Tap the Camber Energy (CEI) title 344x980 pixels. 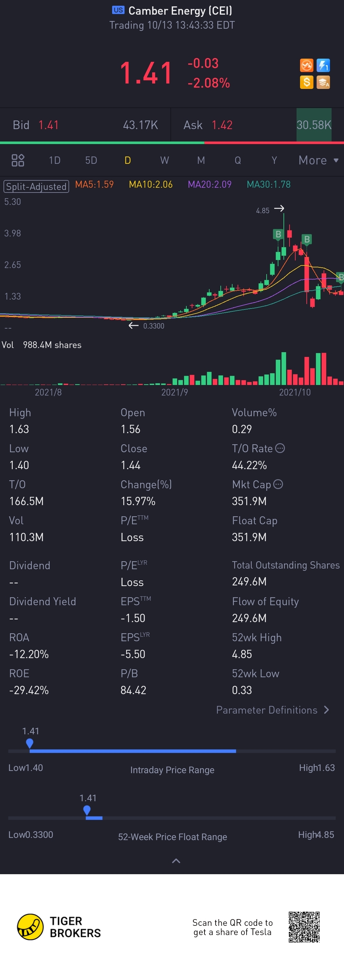click(180, 11)
